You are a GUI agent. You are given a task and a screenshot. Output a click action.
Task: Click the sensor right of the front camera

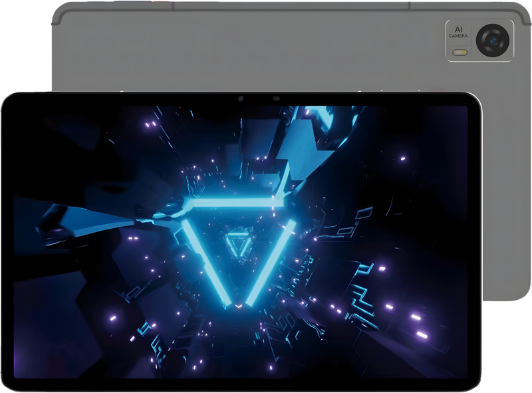[276, 99]
